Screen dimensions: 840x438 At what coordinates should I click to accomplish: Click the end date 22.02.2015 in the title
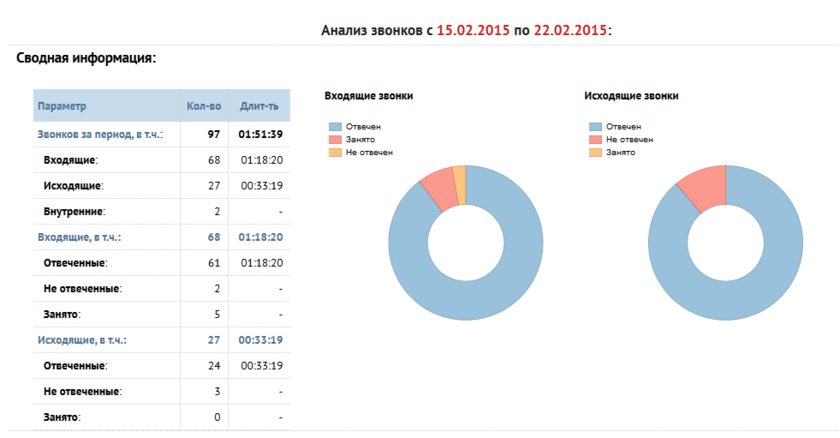tap(570, 31)
